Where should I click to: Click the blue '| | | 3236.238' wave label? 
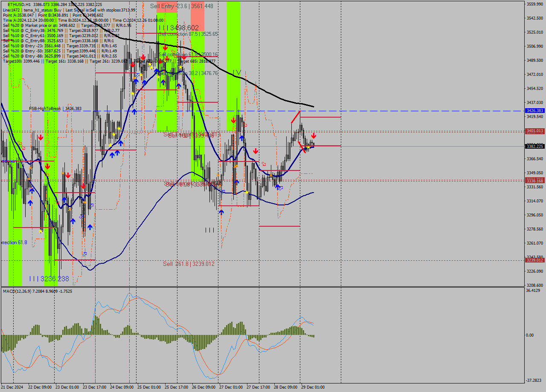pyautogui.click(x=49, y=279)
